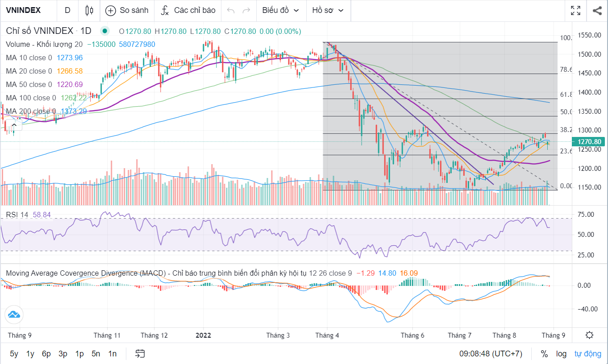The width and height of the screenshot is (608, 364).
Task: Click the share icon at top right
Action: click(x=597, y=10)
